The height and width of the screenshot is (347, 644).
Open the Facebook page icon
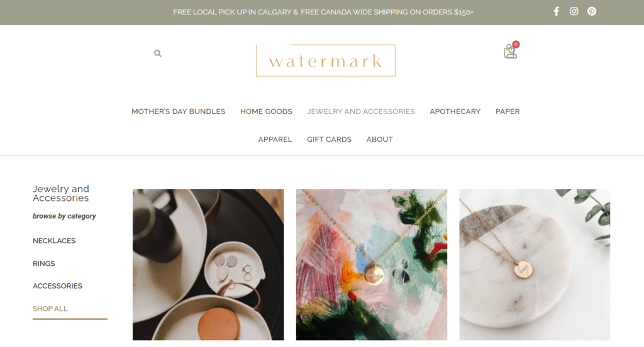pyautogui.click(x=556, y=11)
